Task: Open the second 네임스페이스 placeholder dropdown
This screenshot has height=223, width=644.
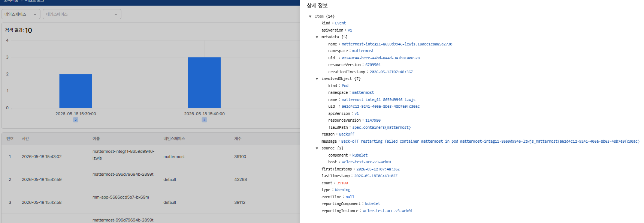Action: coord(82,14)
